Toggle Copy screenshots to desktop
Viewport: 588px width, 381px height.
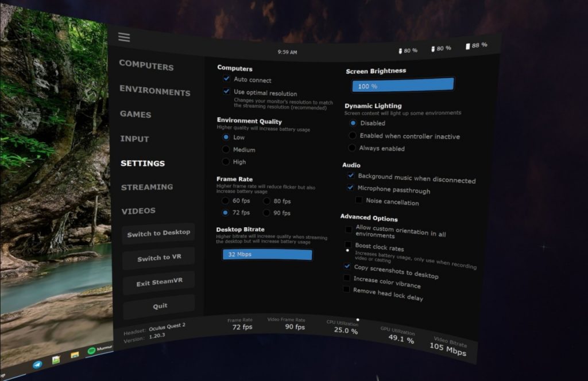(347, 266)
